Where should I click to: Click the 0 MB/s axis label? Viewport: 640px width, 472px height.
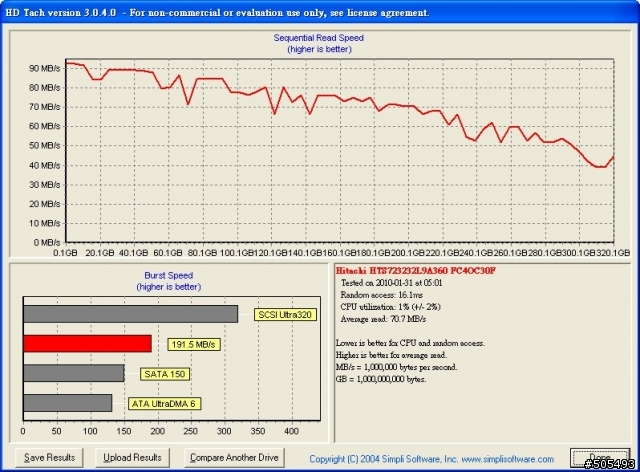tap(47, 243)
